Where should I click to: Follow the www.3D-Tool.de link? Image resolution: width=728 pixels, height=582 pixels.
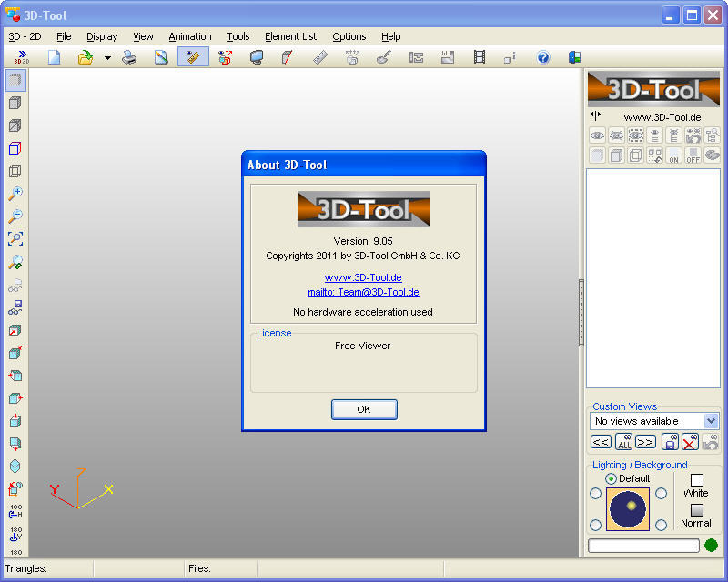364,278
